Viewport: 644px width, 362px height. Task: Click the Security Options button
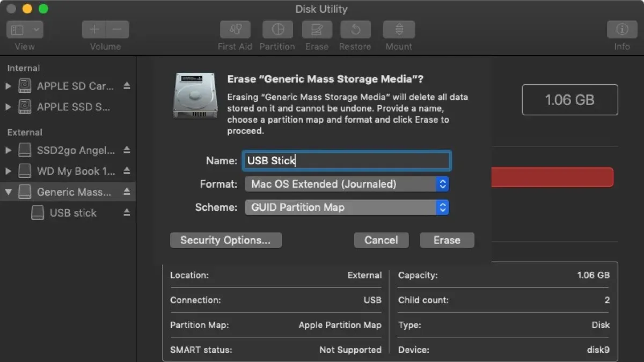(x=225, y=240)
